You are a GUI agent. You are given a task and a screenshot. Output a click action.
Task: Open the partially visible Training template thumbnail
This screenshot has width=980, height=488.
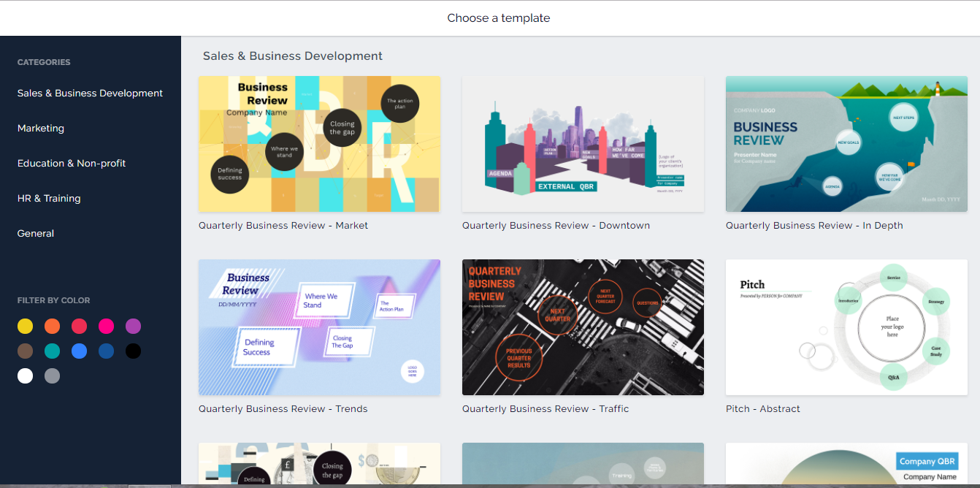(583, 463)
